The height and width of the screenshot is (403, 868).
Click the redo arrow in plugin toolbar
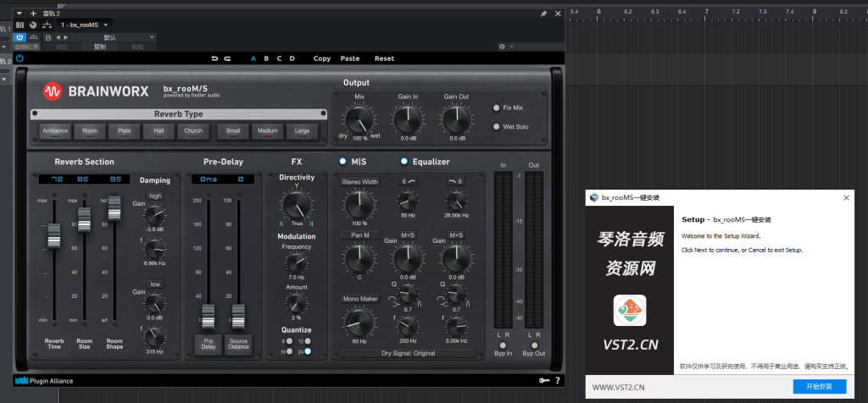pos(227,58)
